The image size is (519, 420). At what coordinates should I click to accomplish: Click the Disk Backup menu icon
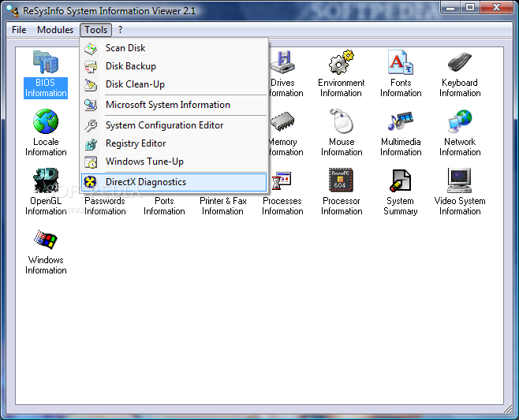pos(91,66)
